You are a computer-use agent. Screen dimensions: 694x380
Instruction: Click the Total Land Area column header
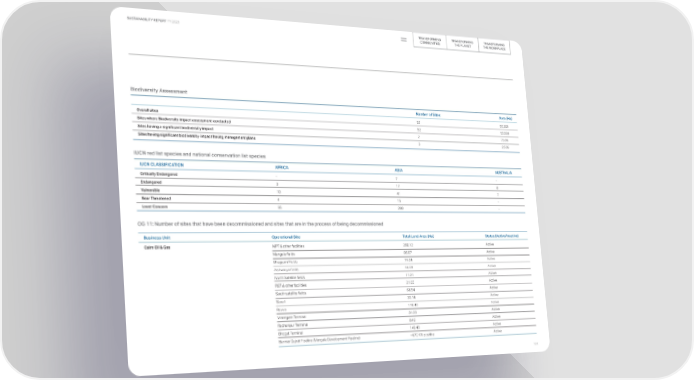click(x=418, y=236)
